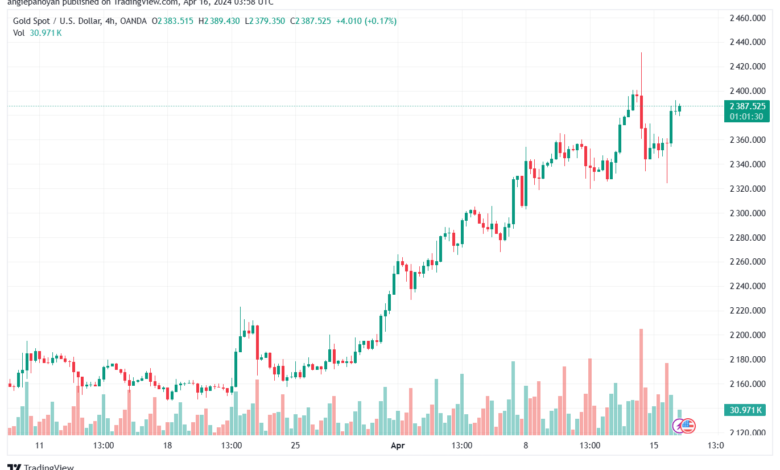The width and height of the screenshot is (780, 470).
Task: Click the 2 400.000 price scale label
Action: click(x=748, y=91)
